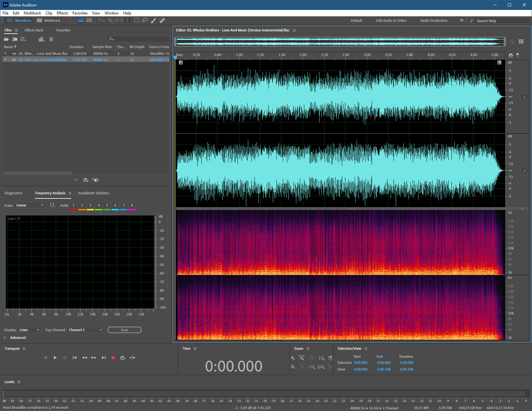Open the Display Lines dropdown
This screenshot has height=411, width=532.
29,330
